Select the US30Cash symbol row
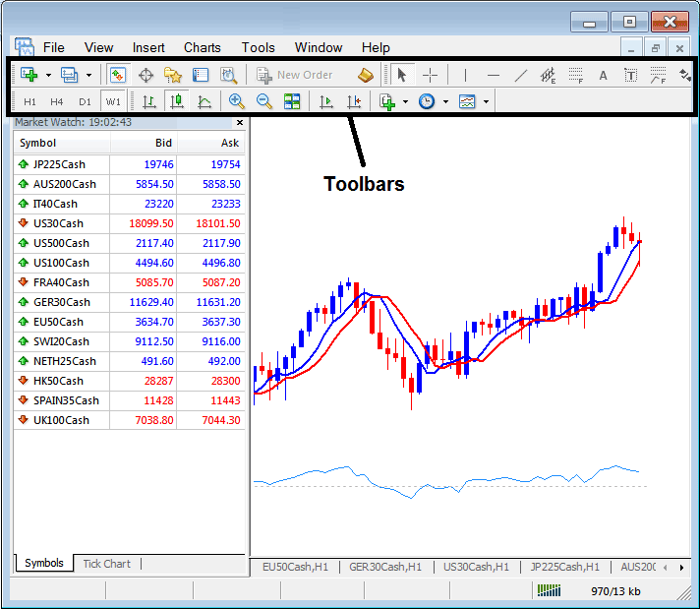700x609 pixels. click(x=129, y=223)
